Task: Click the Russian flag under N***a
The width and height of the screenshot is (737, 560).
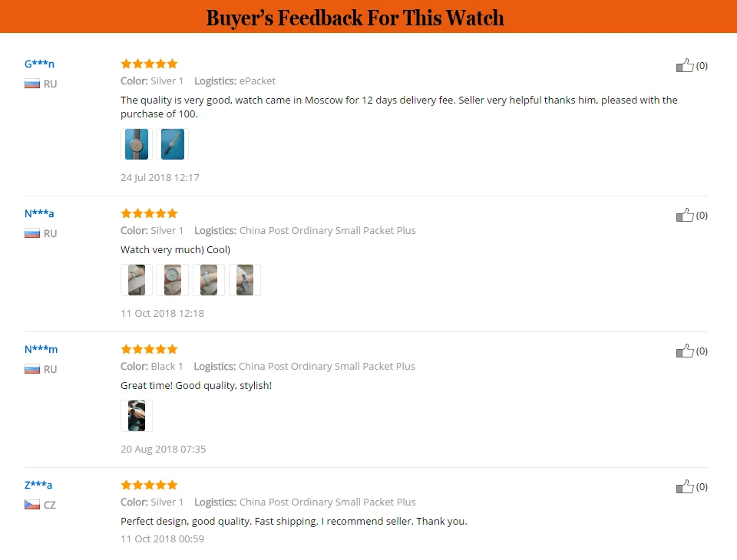Action: pos(32,233)
